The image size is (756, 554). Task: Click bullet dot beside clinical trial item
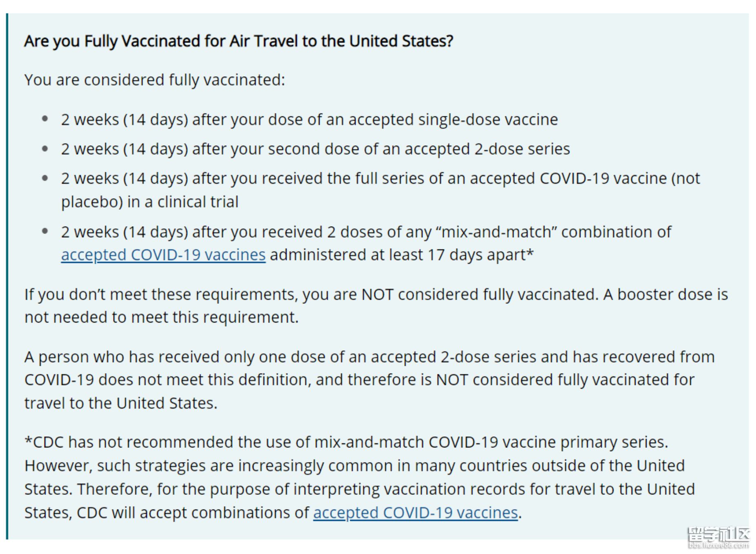pos(45,178)
